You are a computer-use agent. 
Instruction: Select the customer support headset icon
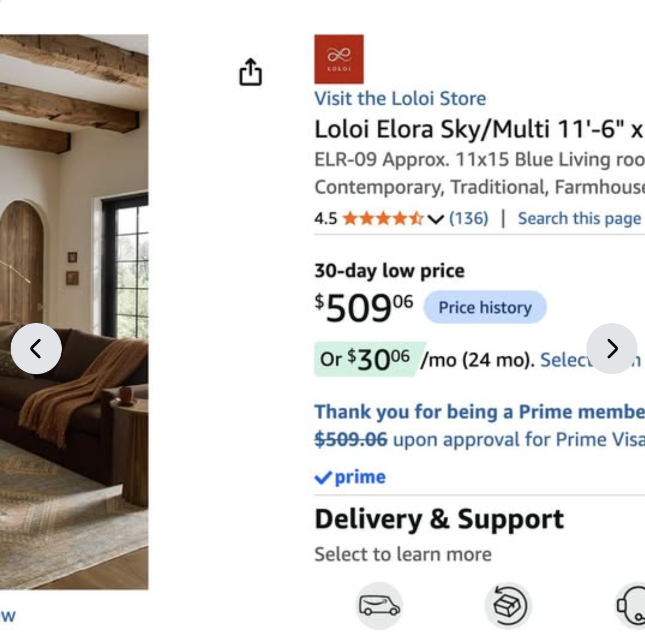pos(631,606)
